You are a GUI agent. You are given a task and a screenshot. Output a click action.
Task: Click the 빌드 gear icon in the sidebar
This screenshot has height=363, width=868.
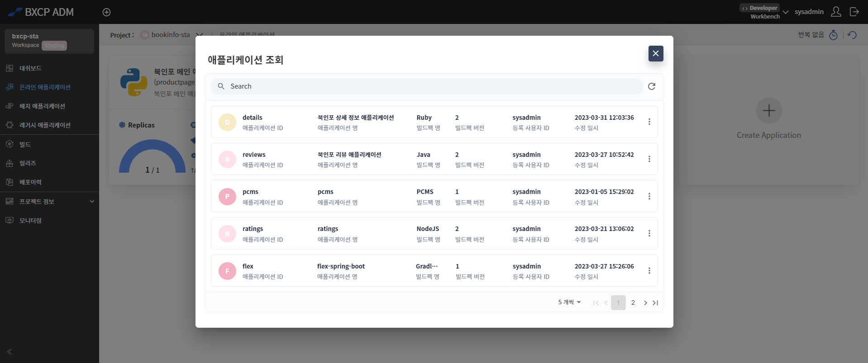10,144
